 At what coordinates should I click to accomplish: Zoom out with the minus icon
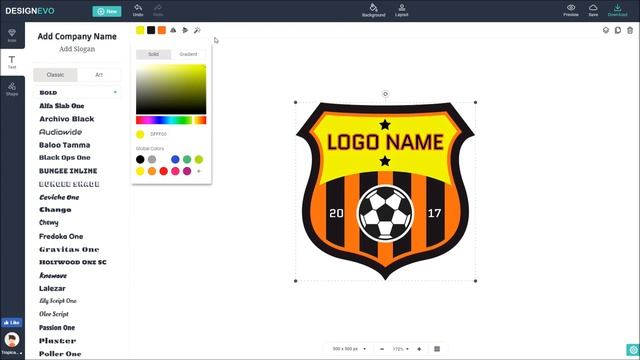tap(382, 349)
